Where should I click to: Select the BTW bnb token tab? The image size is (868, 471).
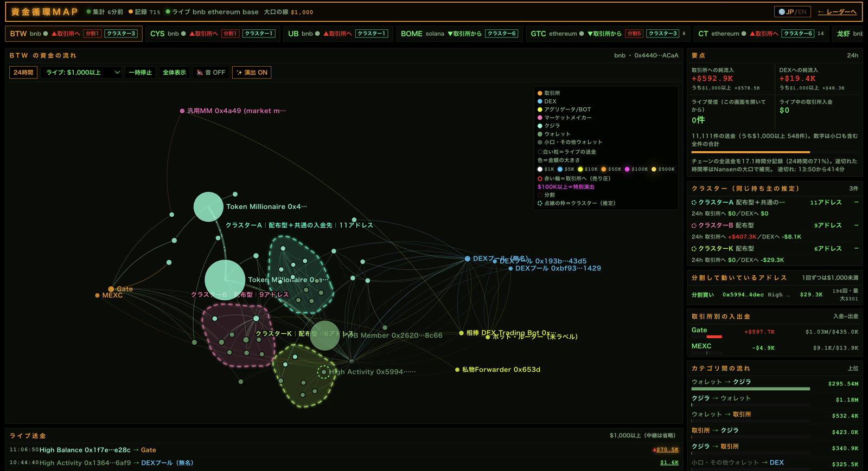(x=74, y=34)
